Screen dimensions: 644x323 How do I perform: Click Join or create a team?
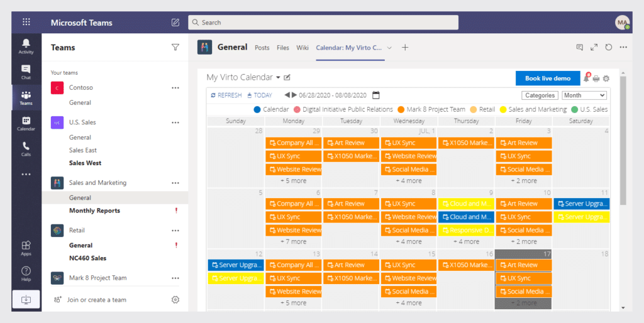(x=90, y=300)
